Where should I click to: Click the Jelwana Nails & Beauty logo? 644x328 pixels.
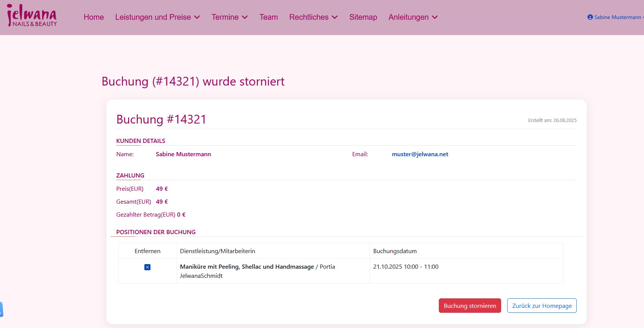32,16
